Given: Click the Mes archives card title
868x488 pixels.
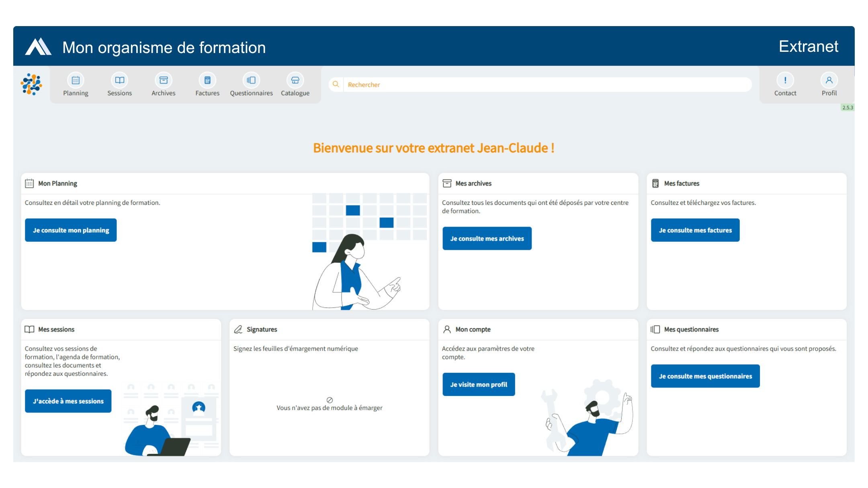Looking at the screenshot, I should [473, 184].
